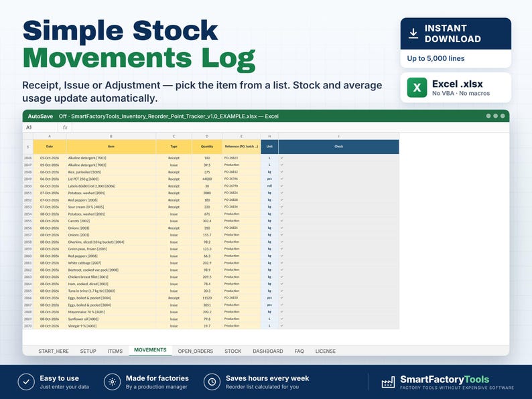The height and width of the screenshot is (399, 532).
Task: Click Beetroot, cooked vac-pack [2008] cell
Action: (x=111, y=270)
